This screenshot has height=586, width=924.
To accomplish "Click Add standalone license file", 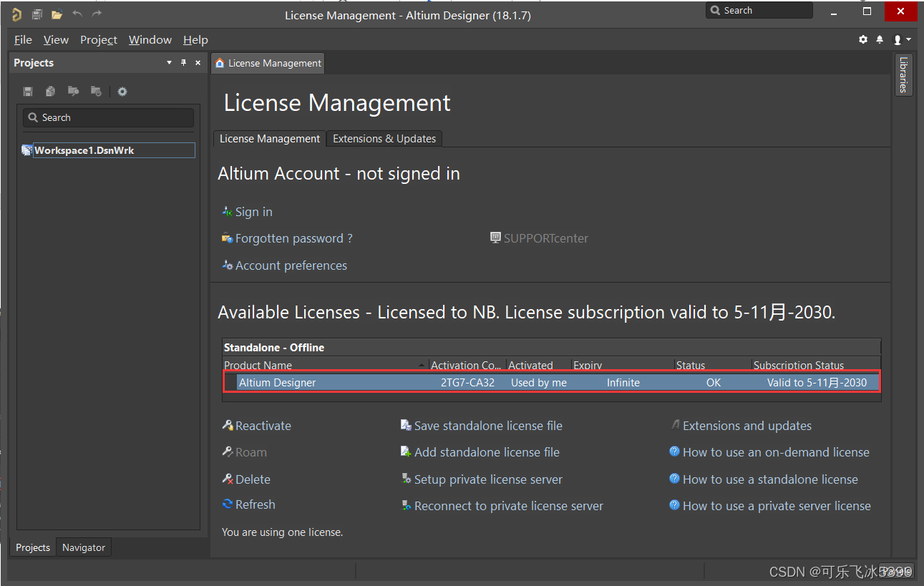I will click(x=486, y=452).
